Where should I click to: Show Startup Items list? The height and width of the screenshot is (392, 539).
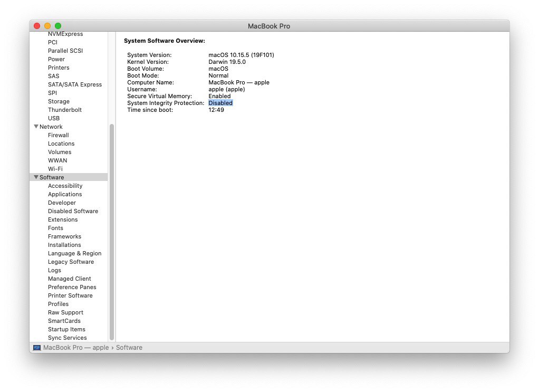coord(66,329)
